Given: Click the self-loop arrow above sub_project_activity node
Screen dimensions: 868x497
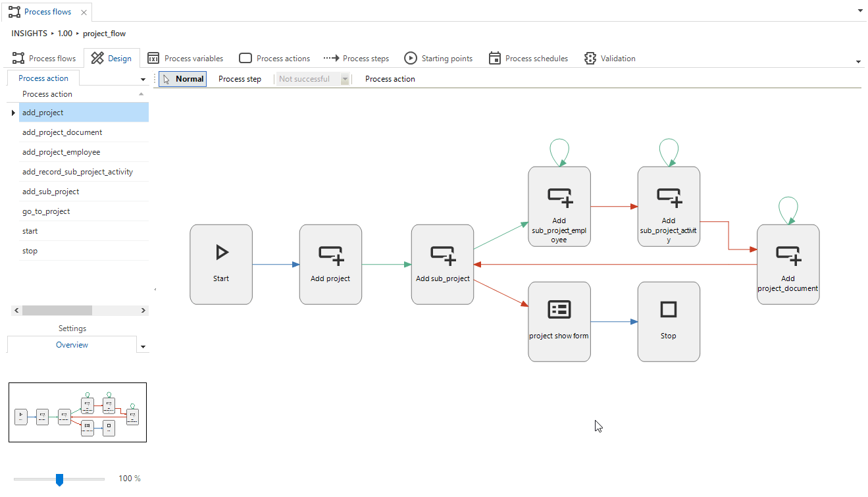Looking at the screenshot, I should coord(669,153).
